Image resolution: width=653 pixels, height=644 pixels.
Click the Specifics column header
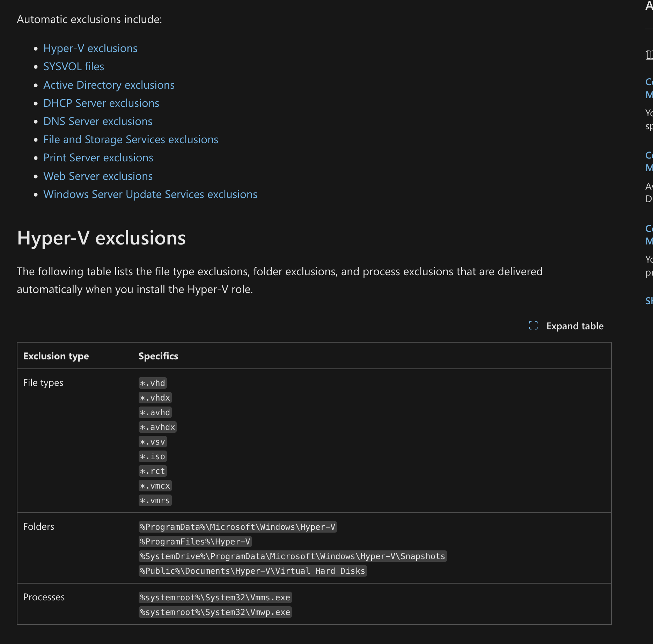tap(158, 356)
